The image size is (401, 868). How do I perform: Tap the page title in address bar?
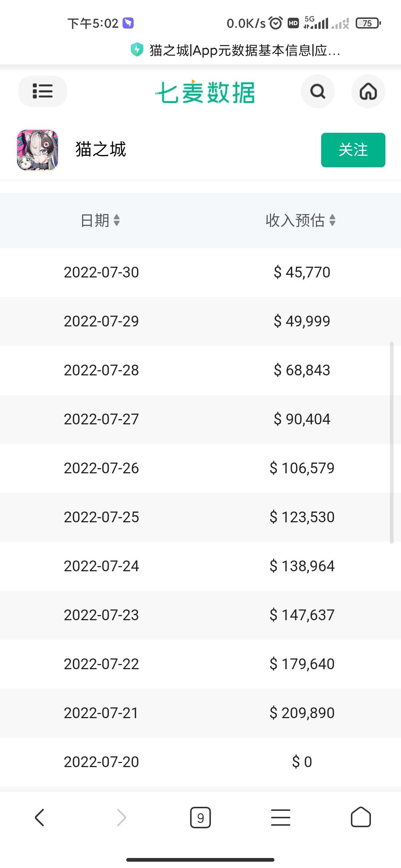pos(245,50)
